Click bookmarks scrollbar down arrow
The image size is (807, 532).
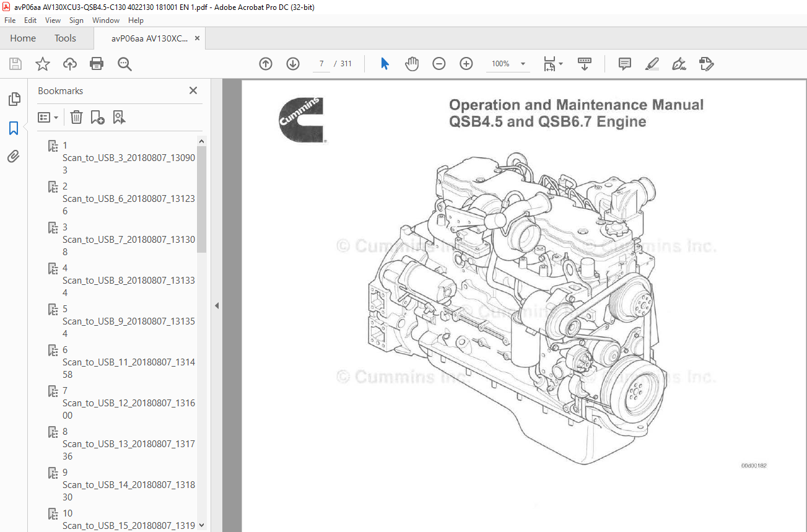tap(202, 526)
